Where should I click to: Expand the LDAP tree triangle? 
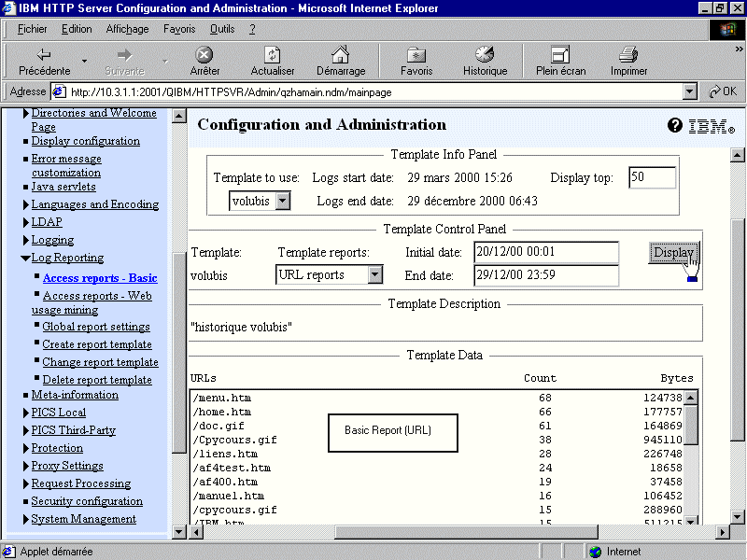[26, 222]
